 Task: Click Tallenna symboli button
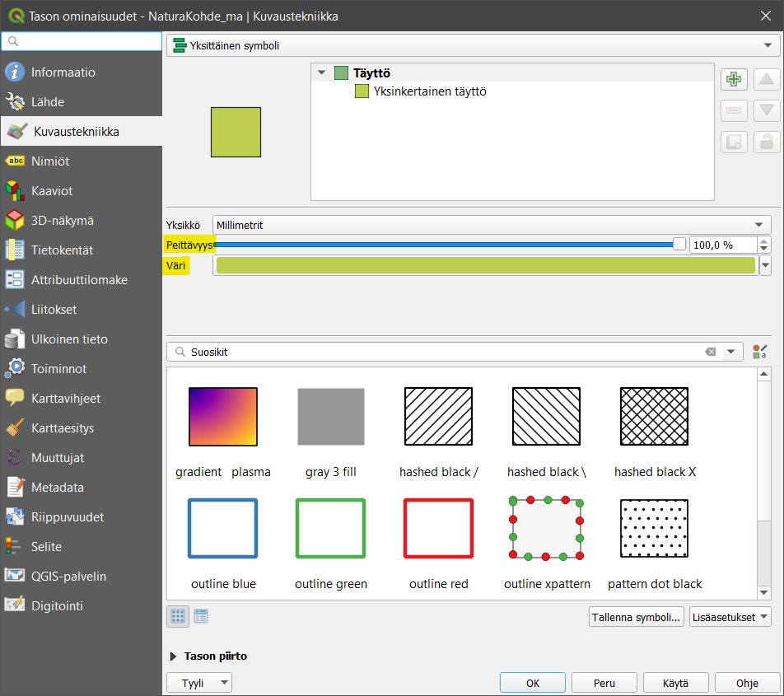click(637, 617)
